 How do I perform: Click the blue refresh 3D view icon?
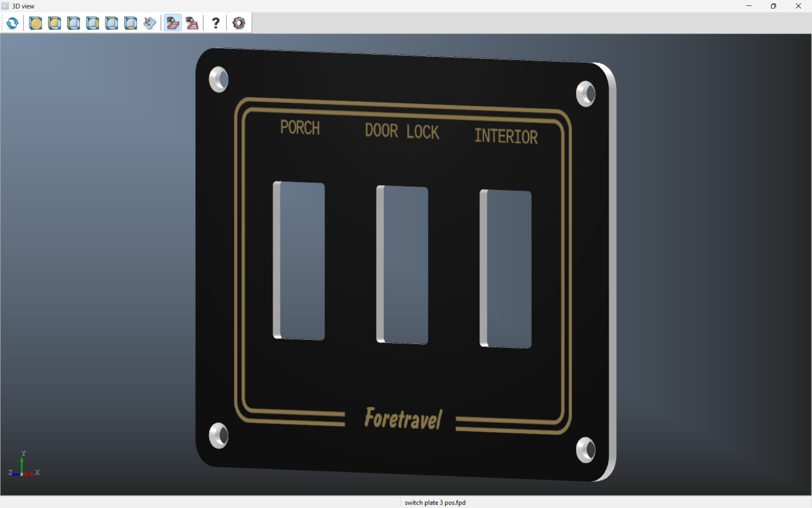[12, 23]
